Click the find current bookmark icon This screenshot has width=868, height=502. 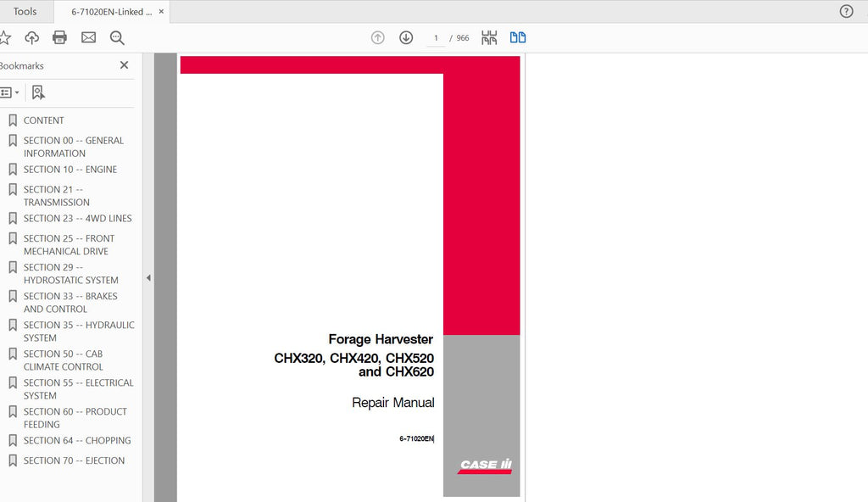tap(37, 92)
